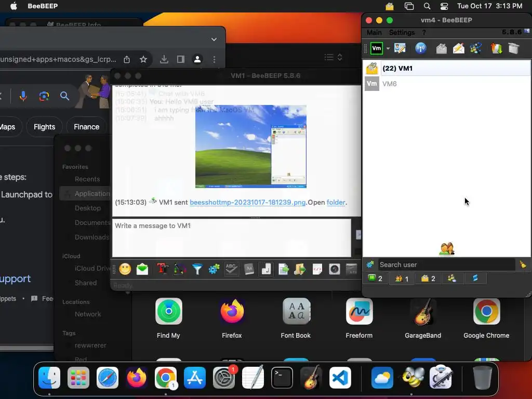Click the Vm status avatar in vm4 toolbar
This screenshot has width=532, height=399.
[x=377, y=48]
